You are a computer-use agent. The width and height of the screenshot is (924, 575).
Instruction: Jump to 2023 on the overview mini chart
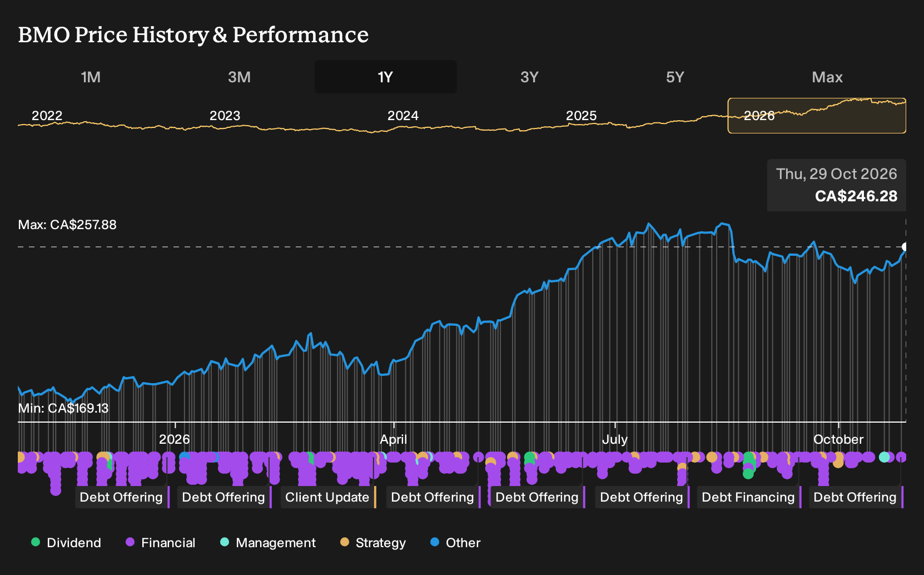225,116
